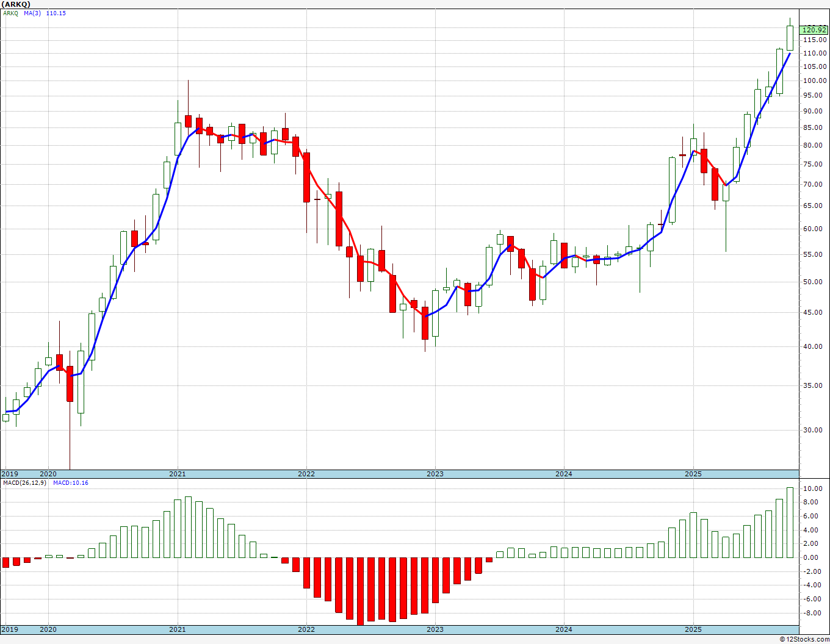830x644 pixels.
Task: Click the MACD:10.16 value label
Action: pyautogui.click(x=71, y=483)
